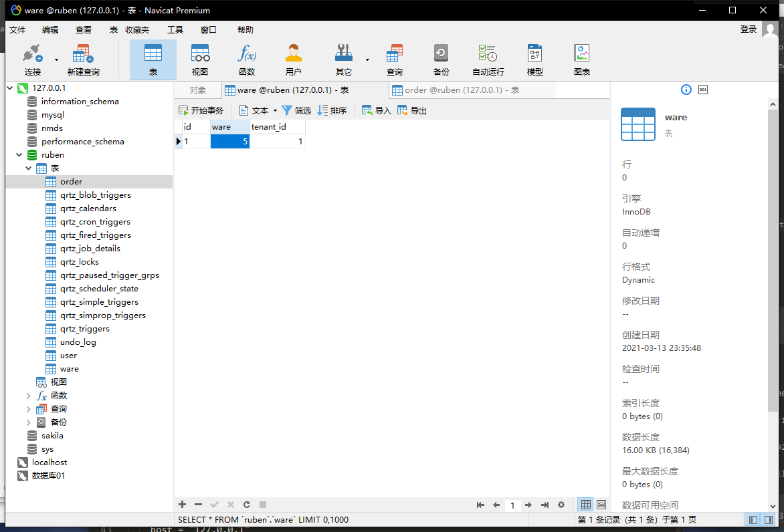The height and width of the screenshot is (532, 784).
Task: Collapse the ruben database node
Action: tap(19, 155)
